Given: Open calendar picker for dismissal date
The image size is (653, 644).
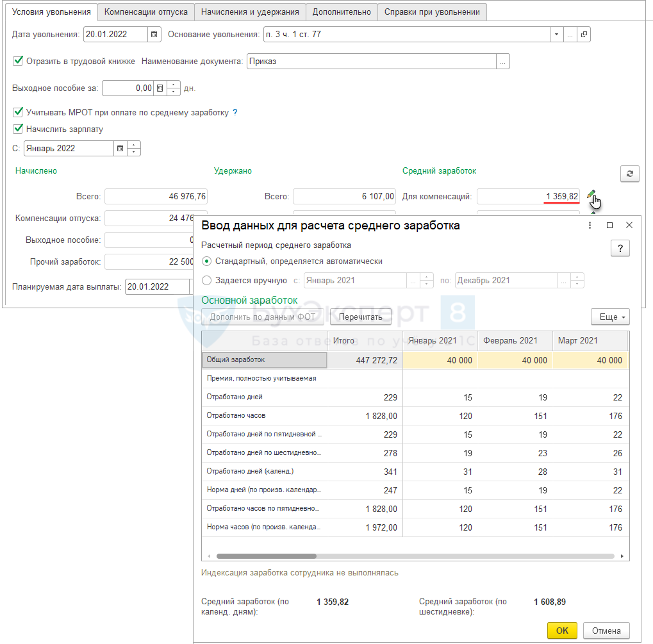Looking at the screenshot, I should click(154, 35).
